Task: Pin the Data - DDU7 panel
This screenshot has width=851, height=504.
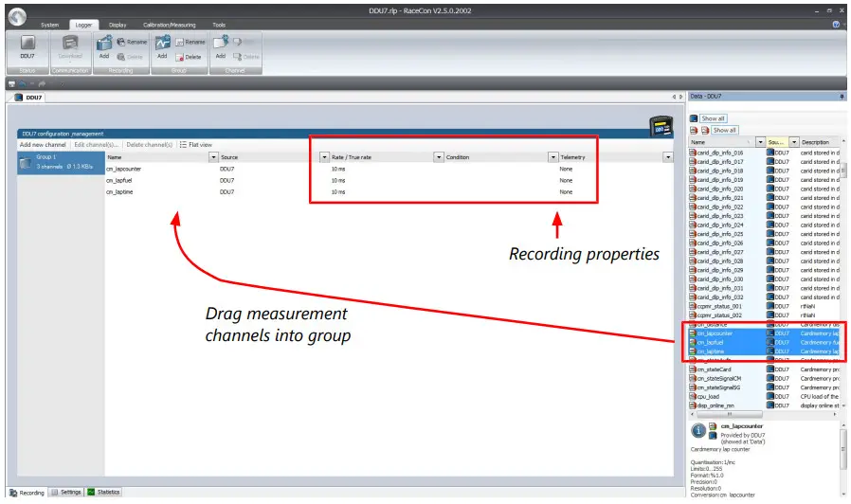Action: click(842, 97)
